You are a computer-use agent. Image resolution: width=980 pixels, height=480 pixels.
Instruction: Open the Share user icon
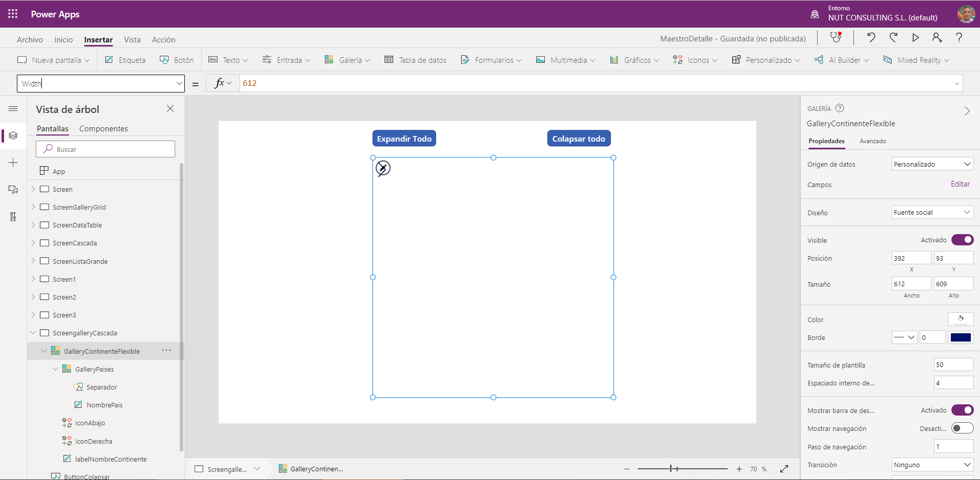coord(937,37)
